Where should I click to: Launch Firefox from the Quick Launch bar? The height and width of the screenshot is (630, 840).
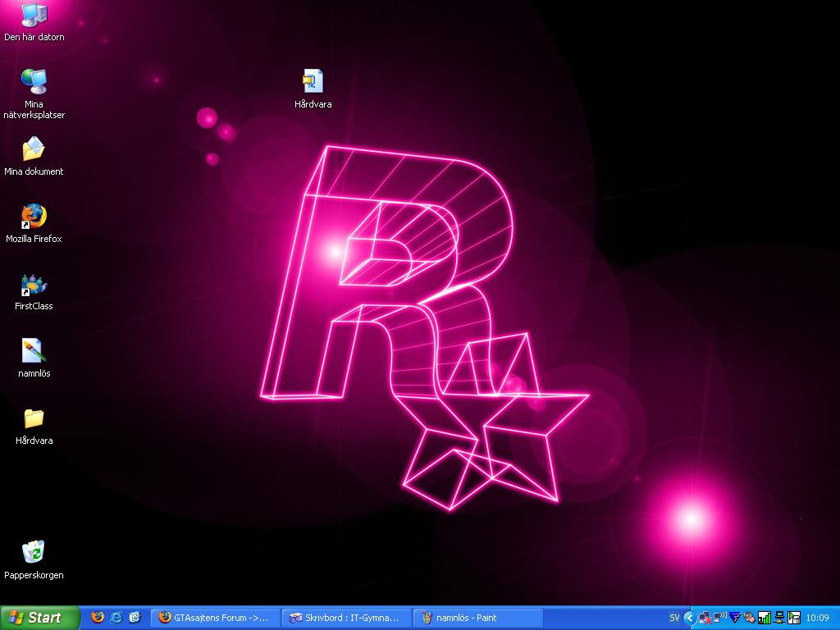point(98,618)
